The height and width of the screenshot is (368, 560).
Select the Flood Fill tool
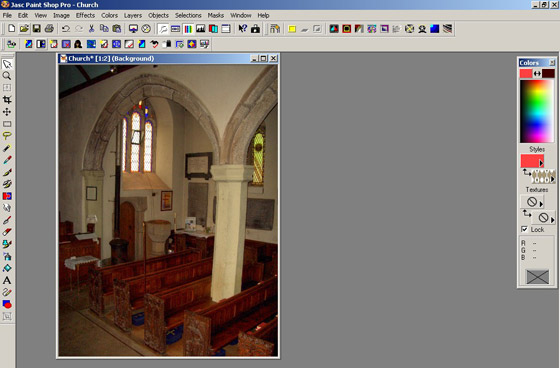pyautogui.click(x=7, y=268)
